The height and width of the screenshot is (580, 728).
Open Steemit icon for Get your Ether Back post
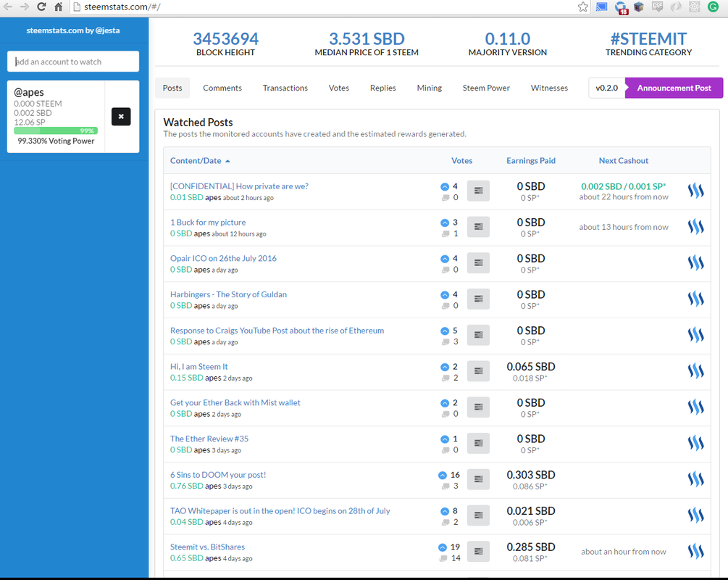pos(695,407)
